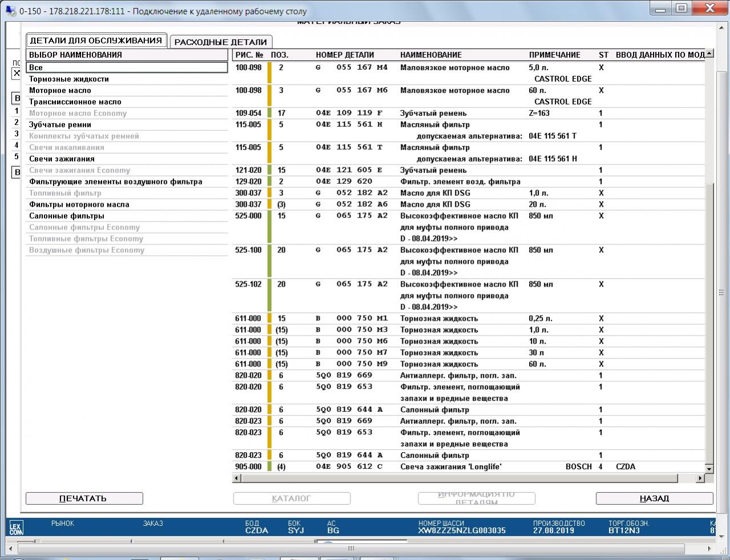Click gearbox code SYJ in status bar
The image size is (730, 560).
click(x=296, y=530)
